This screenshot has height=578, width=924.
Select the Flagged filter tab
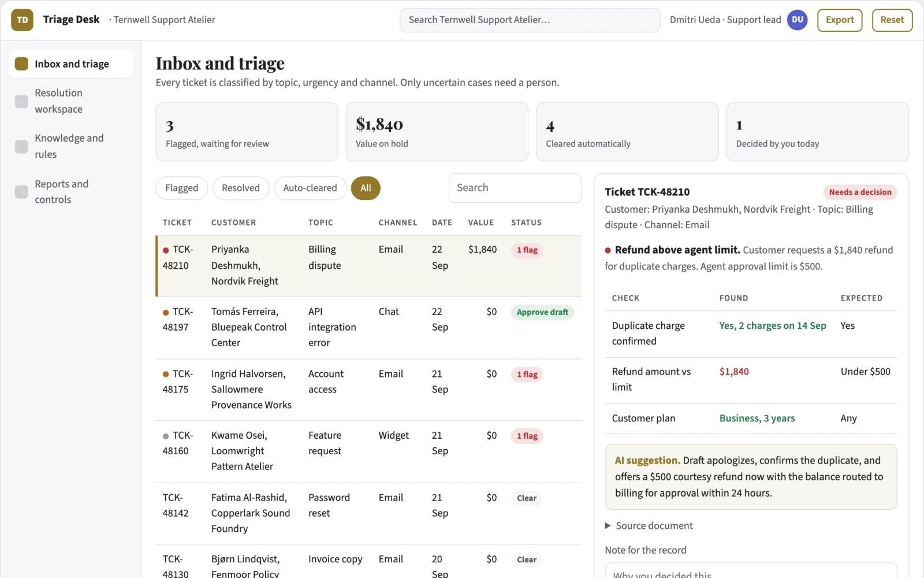coord(181,188)
